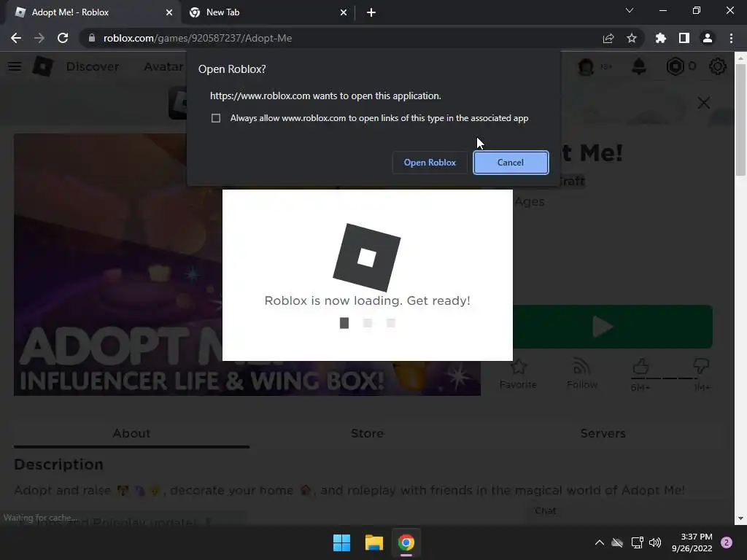Show hidden system tray icons chevron
This screenshot has height=560, width=747.
pos(600,542)
